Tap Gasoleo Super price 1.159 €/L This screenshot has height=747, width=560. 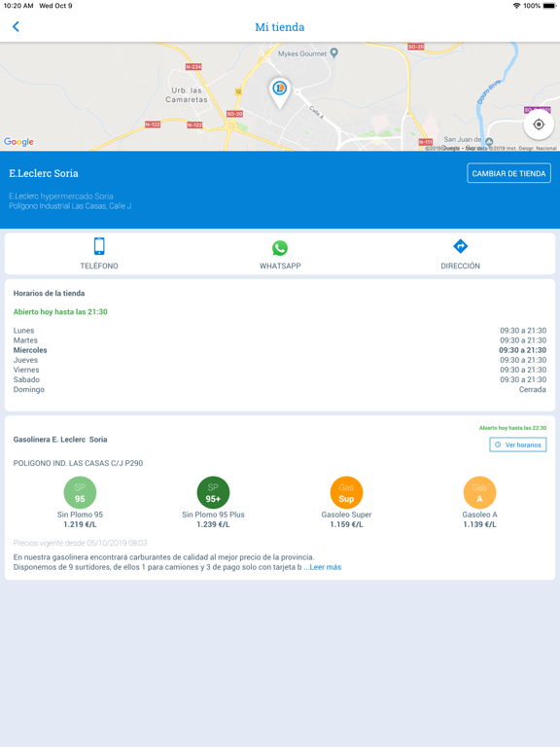(347, 524)
